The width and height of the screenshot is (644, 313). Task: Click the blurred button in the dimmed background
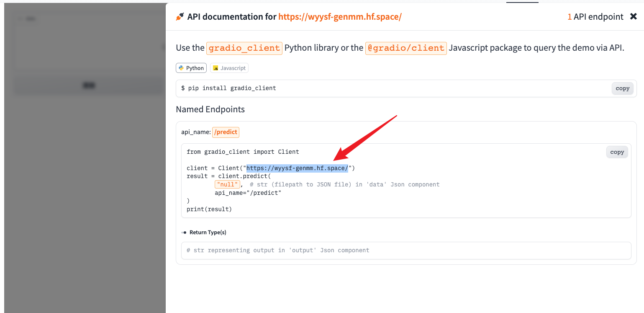click(89, 85)
